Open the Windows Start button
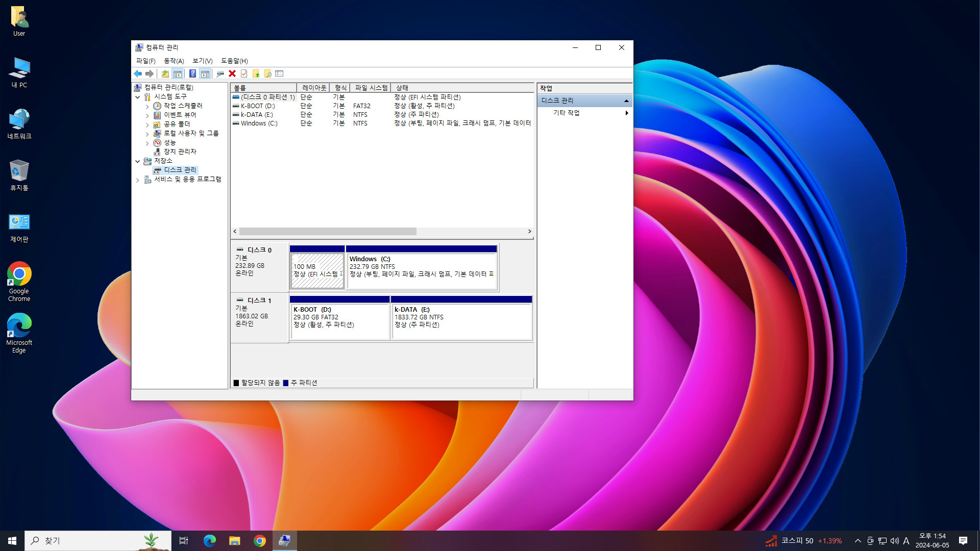980x551 pixels. 12,541
